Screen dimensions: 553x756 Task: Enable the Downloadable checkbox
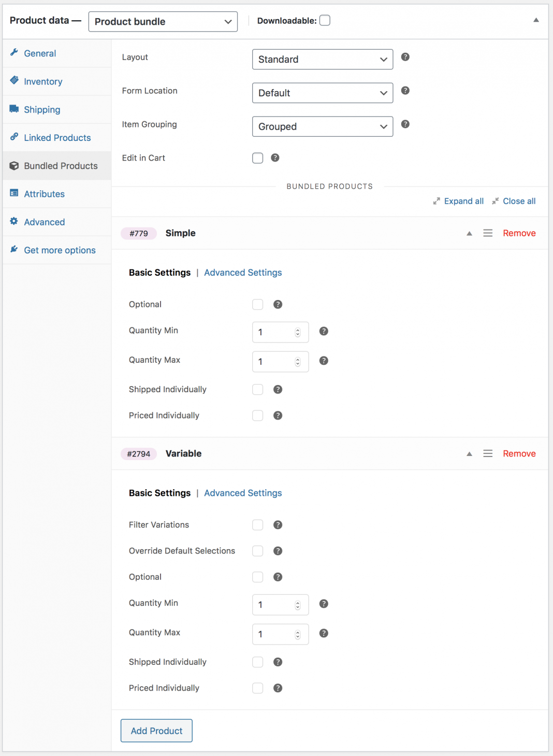pyautogui.click(x=325, y=20)
